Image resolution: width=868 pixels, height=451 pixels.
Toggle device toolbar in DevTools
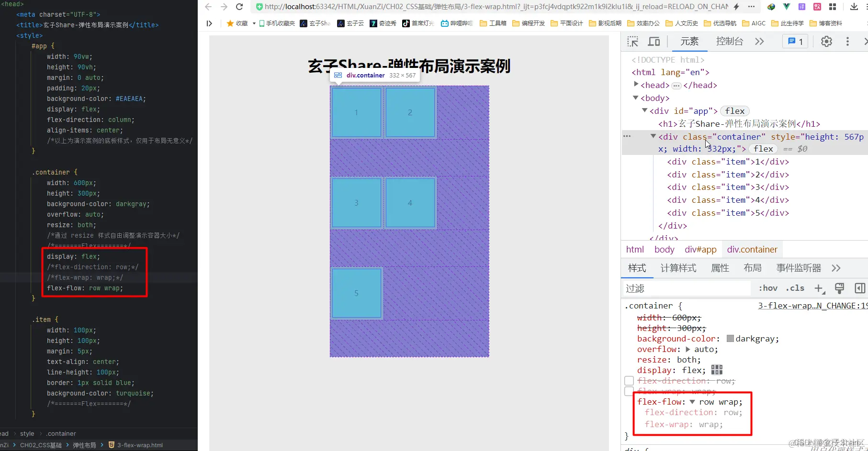(654, 42)
